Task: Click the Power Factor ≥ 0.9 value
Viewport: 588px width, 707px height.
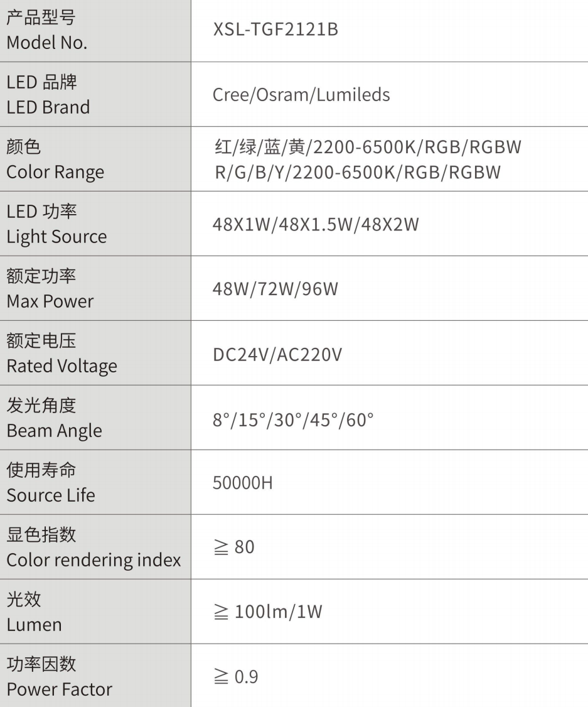Action: 236,677
